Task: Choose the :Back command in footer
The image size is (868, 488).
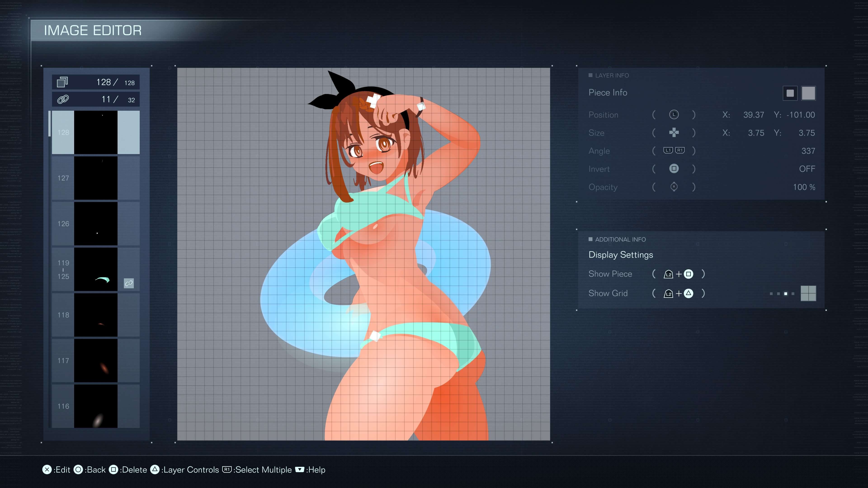Action: click(95, 470)
